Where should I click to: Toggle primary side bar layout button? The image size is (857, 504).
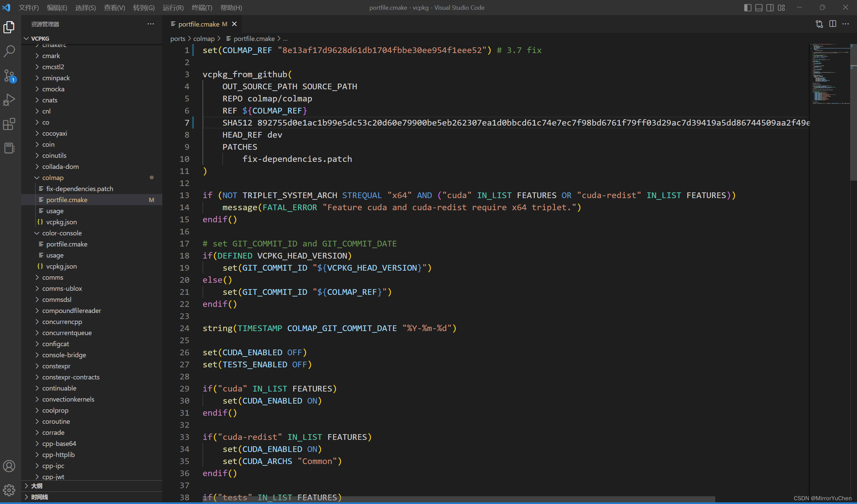point(747,7)
